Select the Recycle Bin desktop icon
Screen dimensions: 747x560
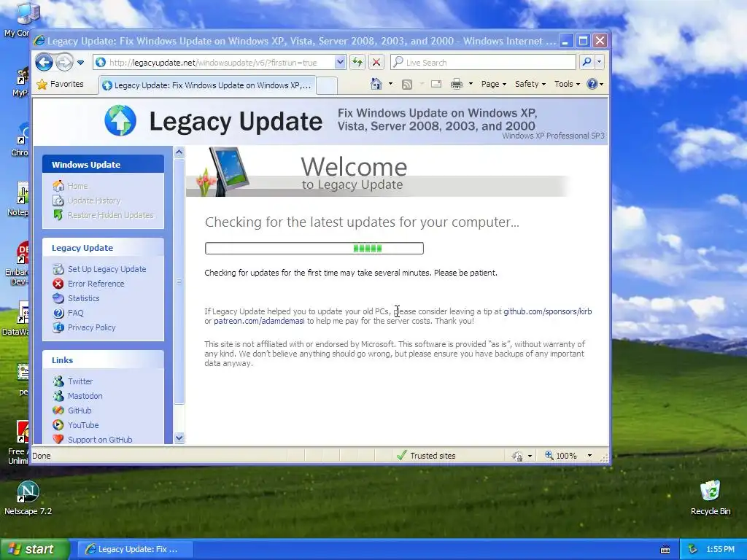coord(711,498)
